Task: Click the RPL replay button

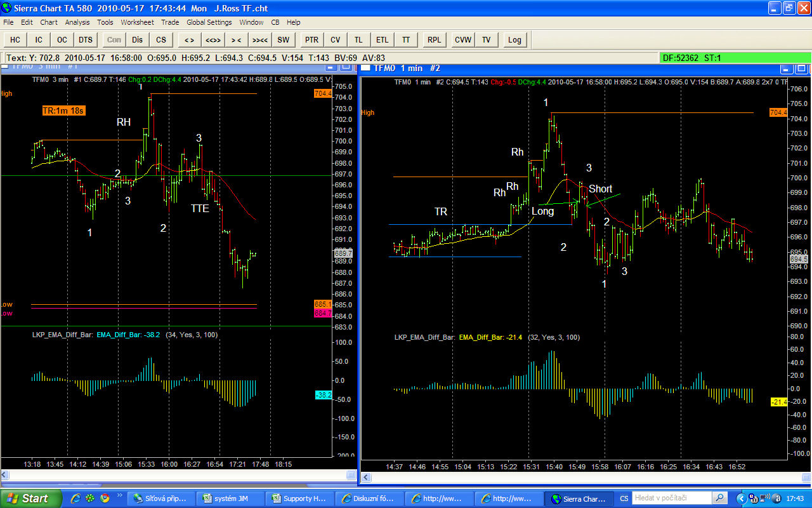Action: click(434, 39)
